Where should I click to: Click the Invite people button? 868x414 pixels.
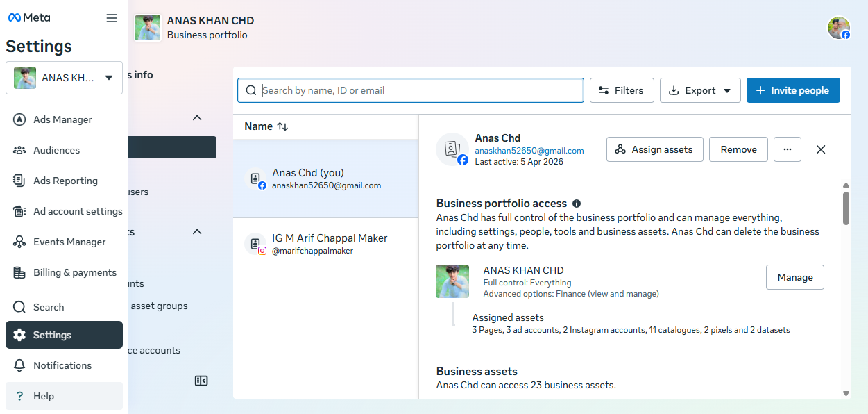(x=792, y=90)
